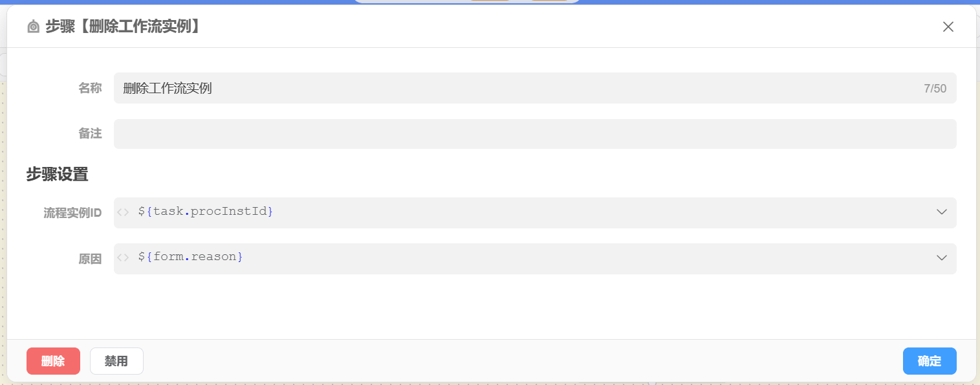Click the 步骤设置 section heading

pyautogui.click(x=57, y=174)
